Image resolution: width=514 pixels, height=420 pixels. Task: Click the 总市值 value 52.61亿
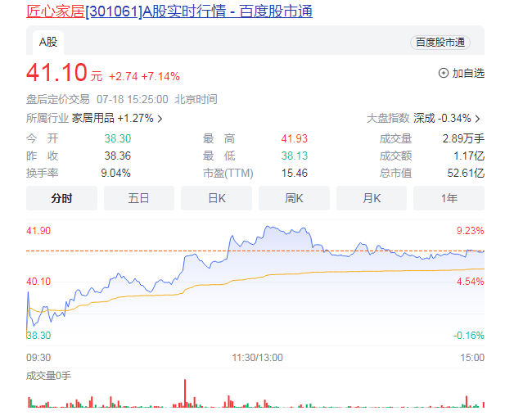click(467, 173)
